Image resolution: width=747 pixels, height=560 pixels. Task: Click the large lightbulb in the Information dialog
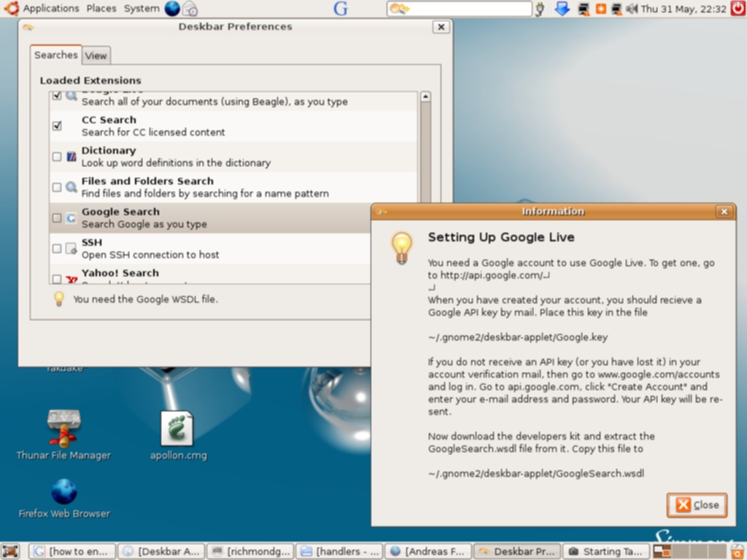click(402, 248)
